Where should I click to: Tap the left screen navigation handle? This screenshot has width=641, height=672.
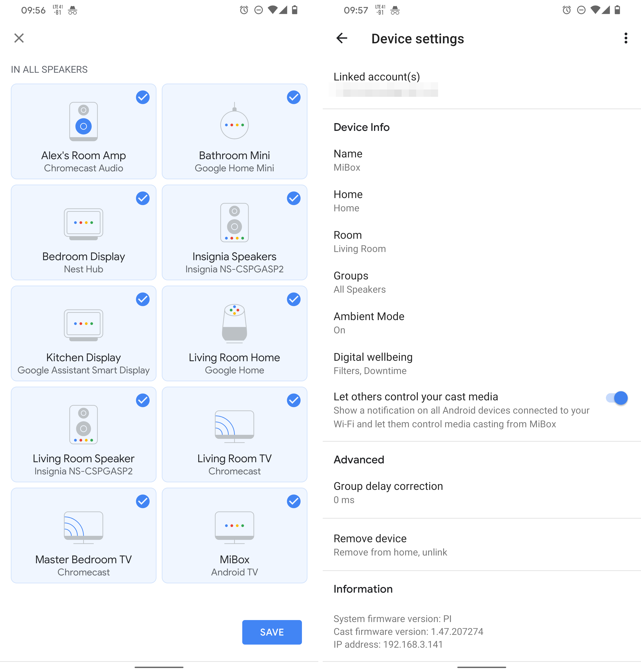159,667
